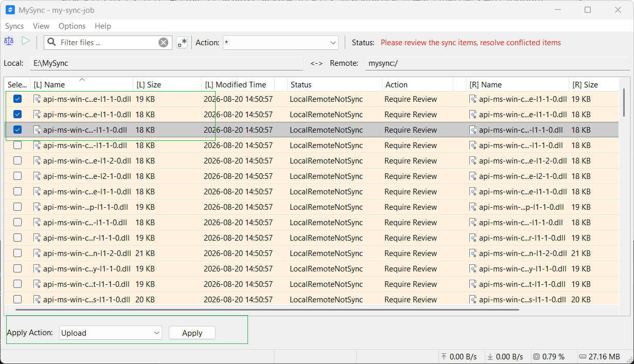This screenshot has width=634, height=364.
Task: Click remote file icon of y-l1-1-0.dll row
Action: [x=473, y=269]
